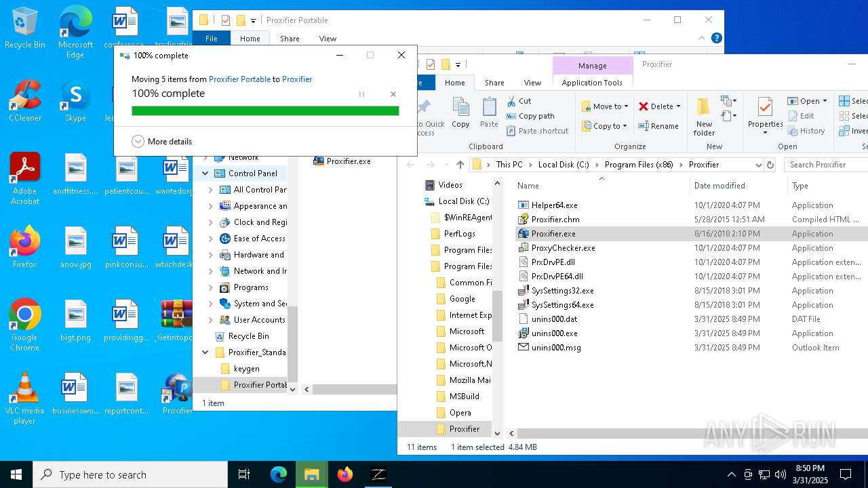
Task: Click the Cut command in ribbon
Action: click(x=519, y=101)
